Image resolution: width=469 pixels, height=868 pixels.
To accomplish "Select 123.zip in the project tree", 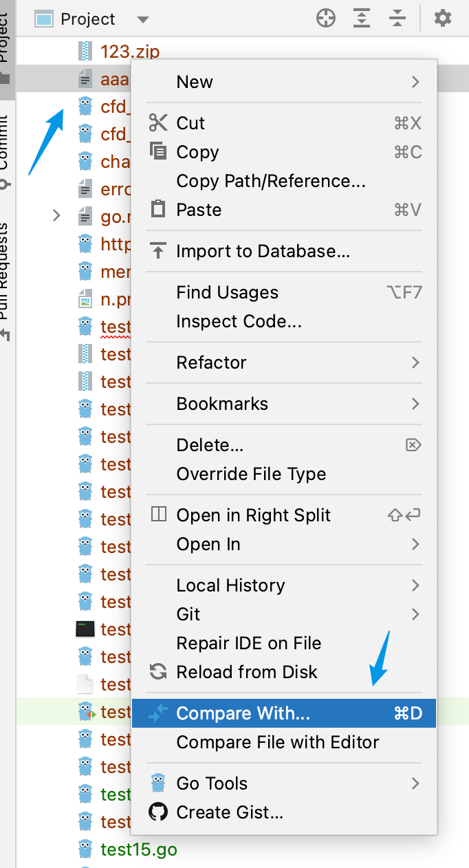I will point(130,52).
